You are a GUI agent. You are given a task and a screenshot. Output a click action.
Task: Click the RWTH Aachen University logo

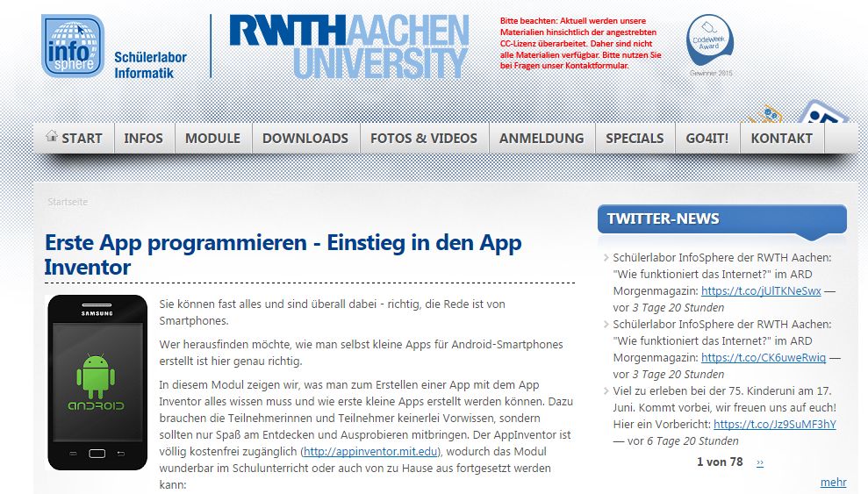coord(349,47)
